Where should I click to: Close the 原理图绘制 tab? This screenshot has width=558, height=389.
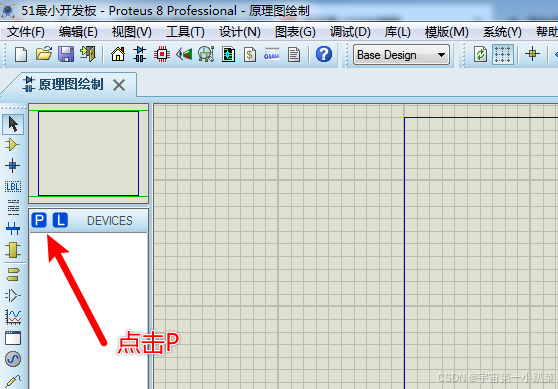pos(119,85)
